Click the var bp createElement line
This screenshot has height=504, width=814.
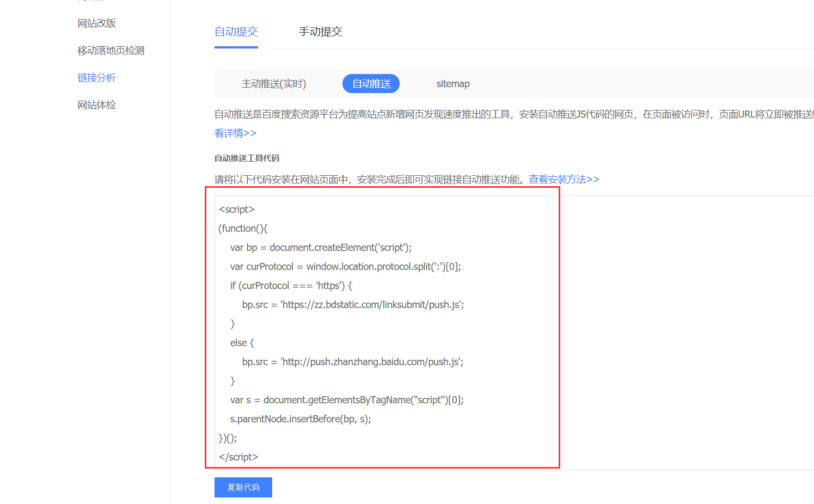coord(321,248)
